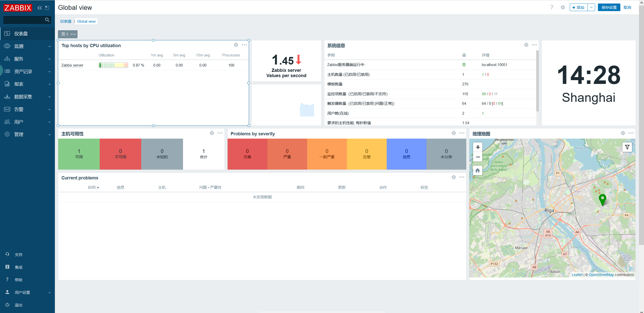Open gear settings of Top hosts widget
This screenshot has width=644, height=313.
(x=236, y=45)
